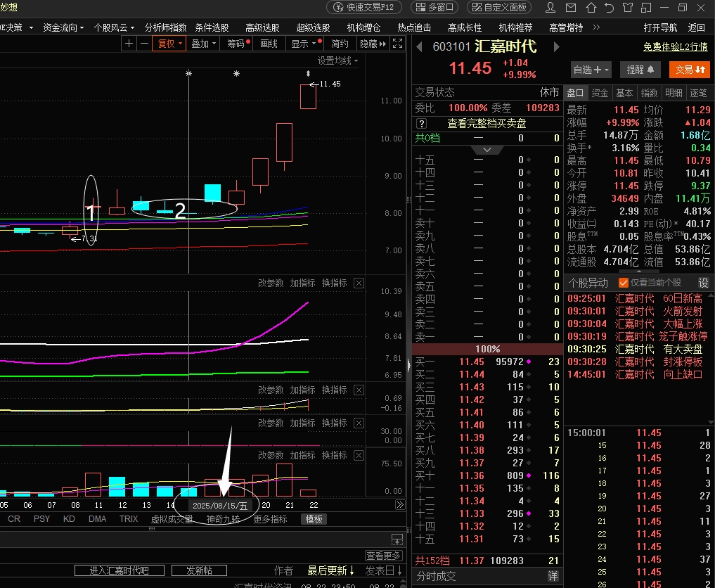
Task: Collapse order book with down chevron
Action: pyautogui.click(x=487, y=150)
